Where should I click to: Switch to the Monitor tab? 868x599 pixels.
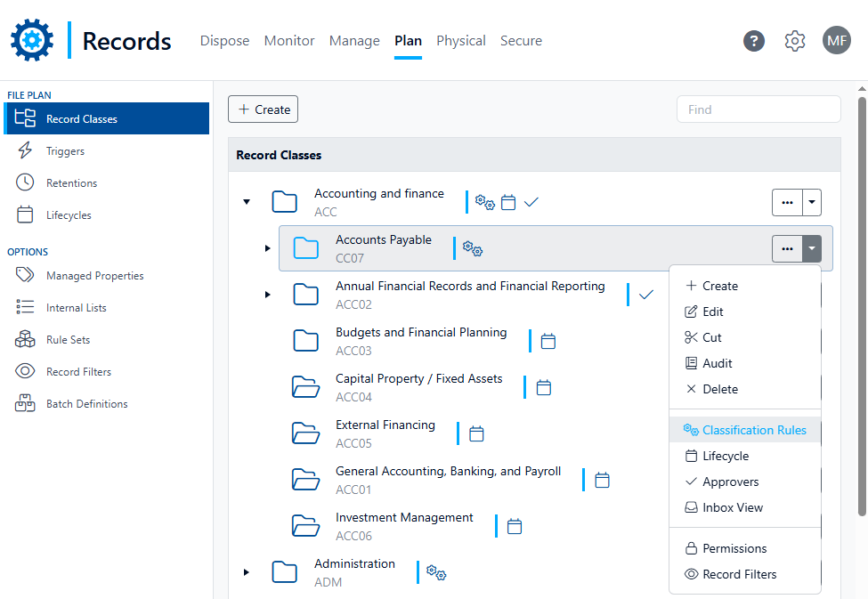(x=289, y=41)
